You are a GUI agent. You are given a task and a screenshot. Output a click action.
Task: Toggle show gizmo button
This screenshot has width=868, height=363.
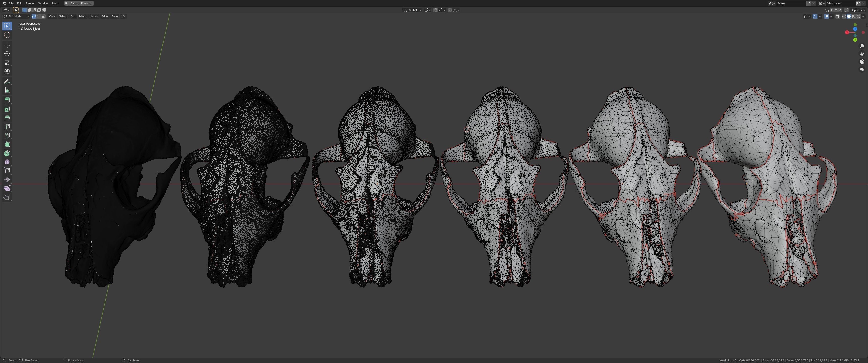pyautogui.click(x=815, y=16)
